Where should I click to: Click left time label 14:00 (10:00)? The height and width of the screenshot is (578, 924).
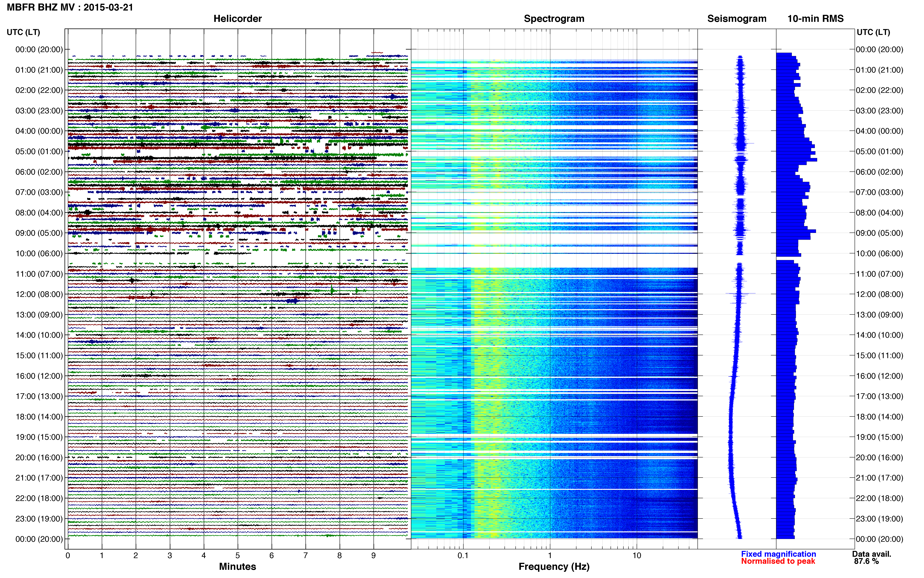coord(39,335)
